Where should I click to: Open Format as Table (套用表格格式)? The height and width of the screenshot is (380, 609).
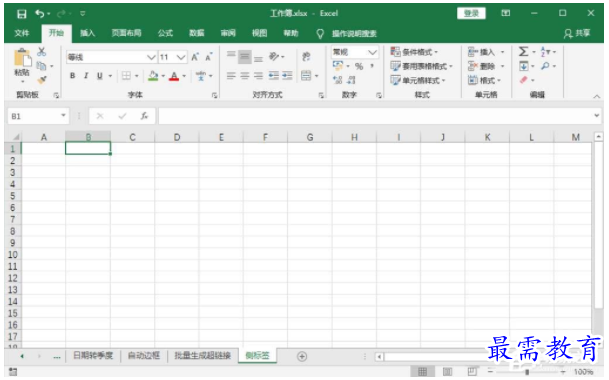point(421,66)
